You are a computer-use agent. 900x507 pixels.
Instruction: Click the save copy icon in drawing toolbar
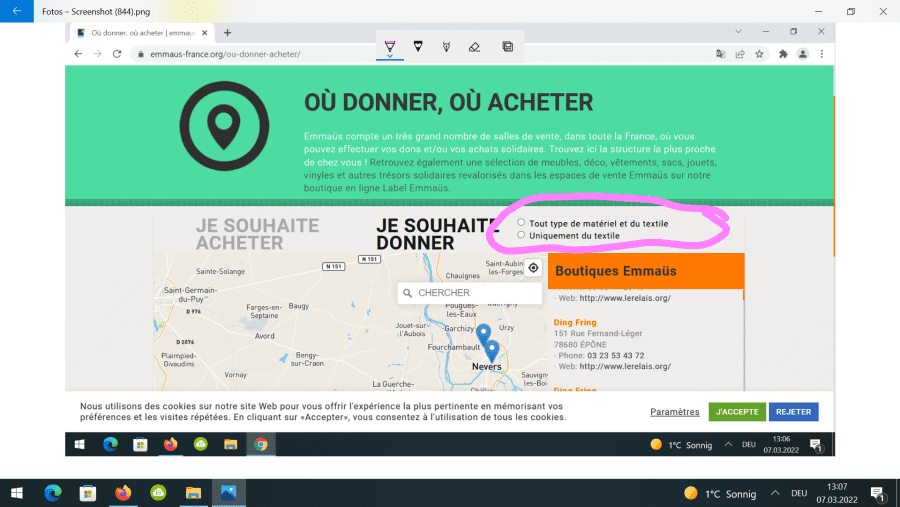[507, 47]
